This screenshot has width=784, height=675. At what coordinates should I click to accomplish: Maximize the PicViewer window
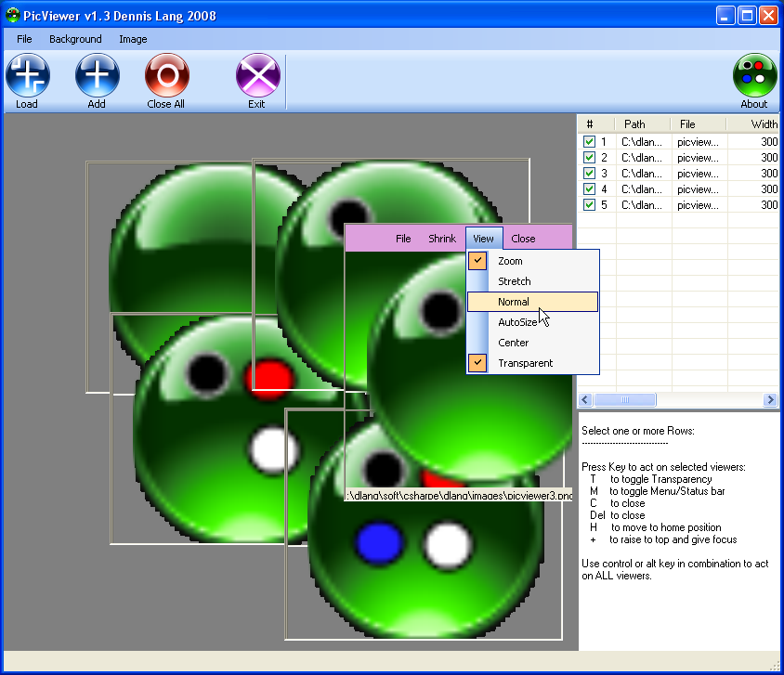point(747,16)
